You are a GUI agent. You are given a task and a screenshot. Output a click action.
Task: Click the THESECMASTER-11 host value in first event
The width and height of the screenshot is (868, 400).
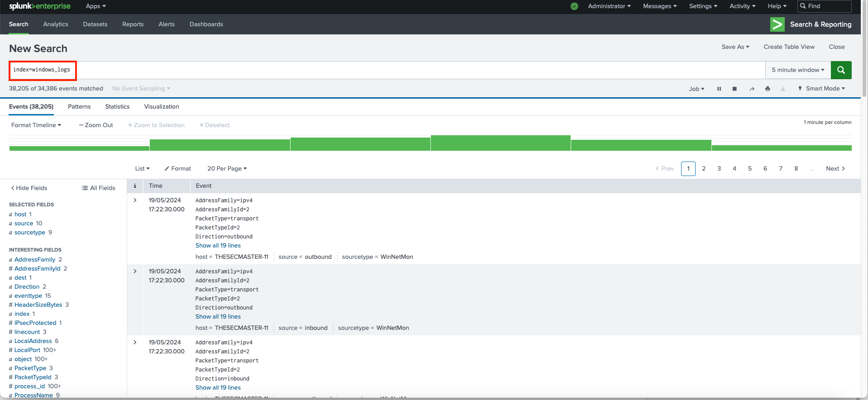pos(241,257)
